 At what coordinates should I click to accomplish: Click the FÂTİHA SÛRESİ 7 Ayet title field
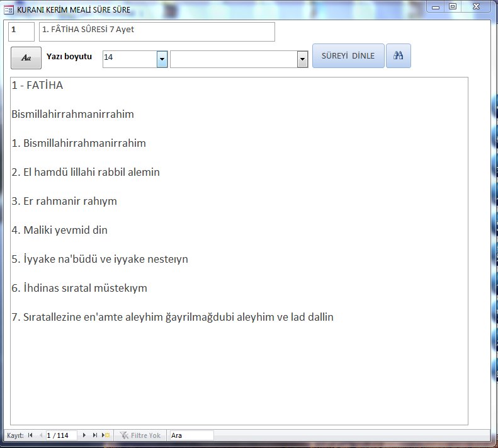pyautogui.click(x=157, y=32)
